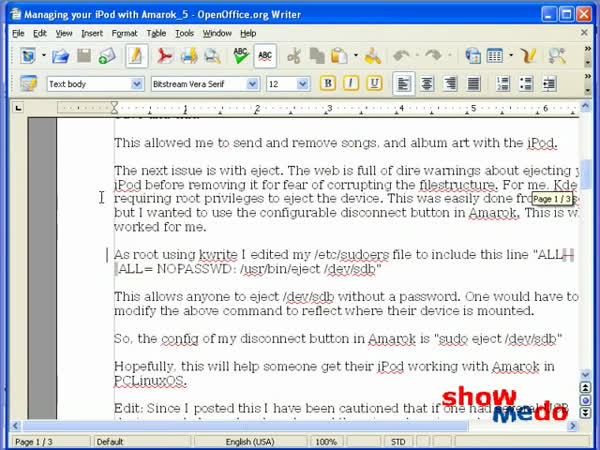
Task: Click the New document icon
Action: [28, 56]
